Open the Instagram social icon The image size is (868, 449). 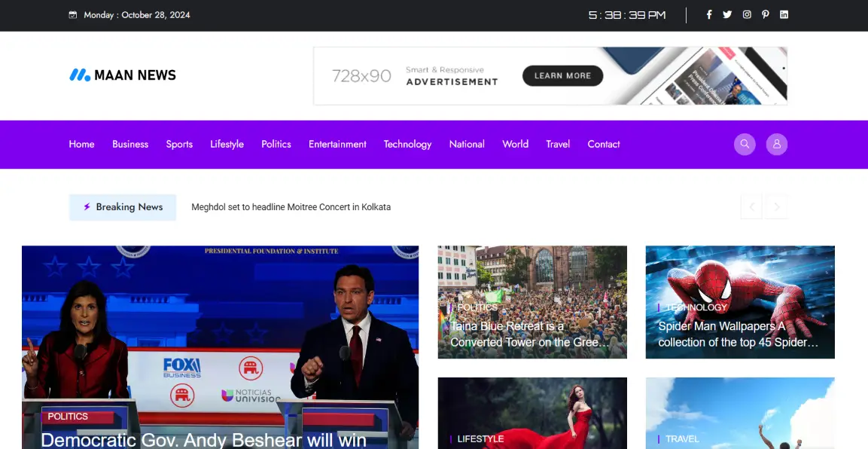[x=747, y=15]
